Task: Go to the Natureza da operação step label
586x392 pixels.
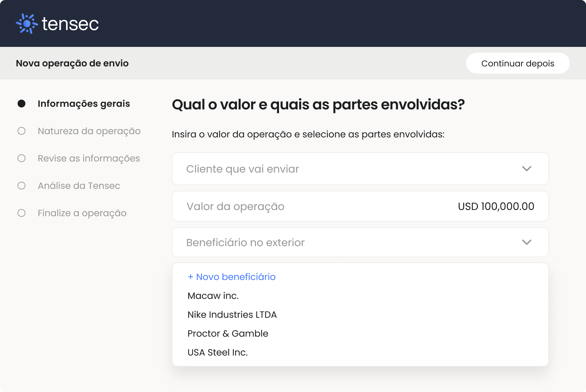Action: point(89,131)
